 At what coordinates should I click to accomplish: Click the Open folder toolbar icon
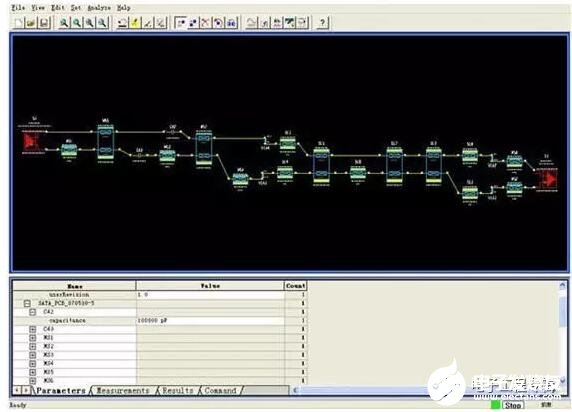(x=31, y=23)
